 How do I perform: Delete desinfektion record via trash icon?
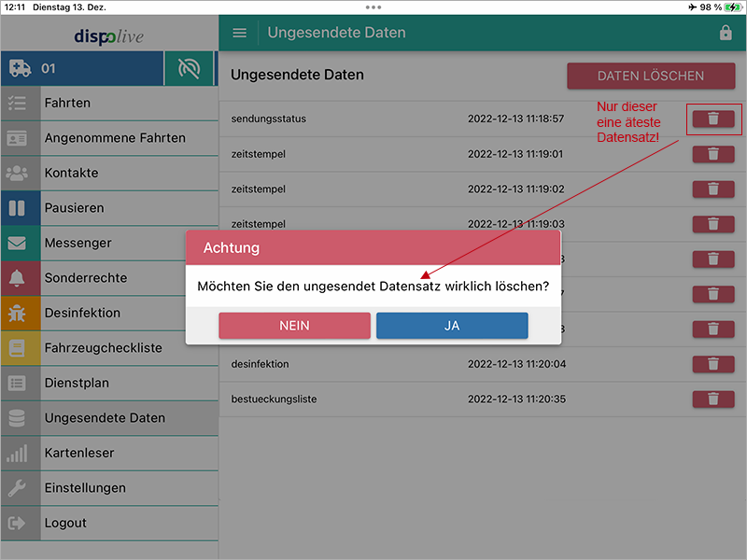click(713, 364)
